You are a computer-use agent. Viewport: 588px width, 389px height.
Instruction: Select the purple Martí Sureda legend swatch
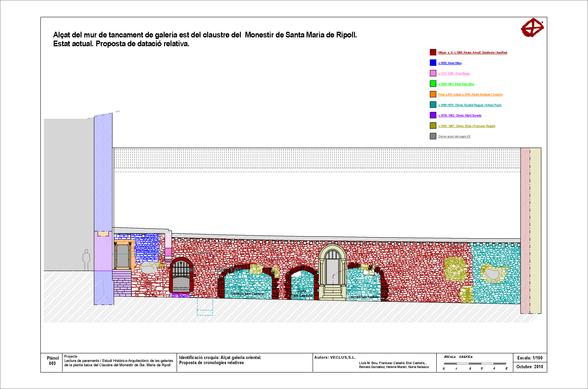pos(433,115)
